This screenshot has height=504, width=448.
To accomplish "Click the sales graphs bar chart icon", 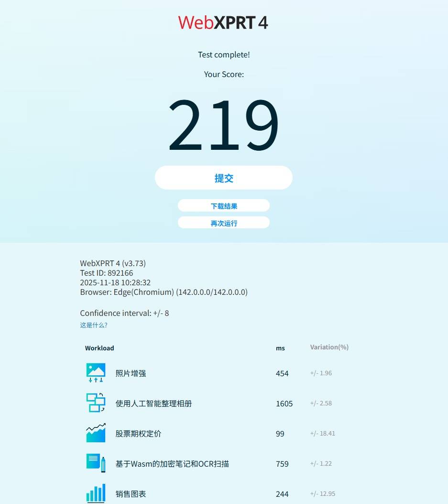I will [96, 493].
